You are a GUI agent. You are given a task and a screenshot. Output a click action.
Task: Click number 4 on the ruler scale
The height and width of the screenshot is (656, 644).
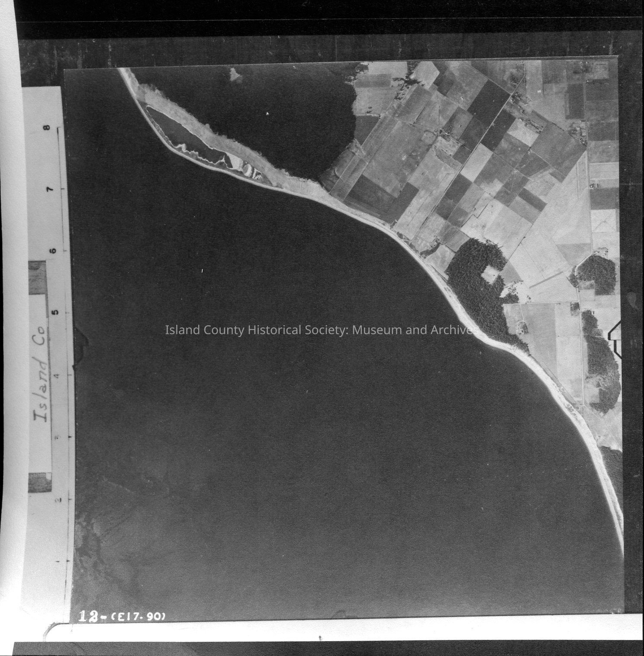pos(57,374)
